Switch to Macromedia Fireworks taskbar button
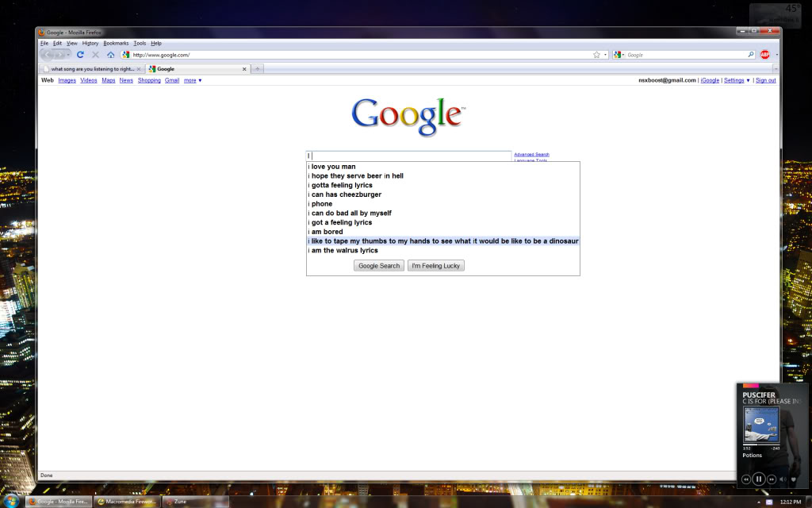812x508 pixels. coord(128,502)
